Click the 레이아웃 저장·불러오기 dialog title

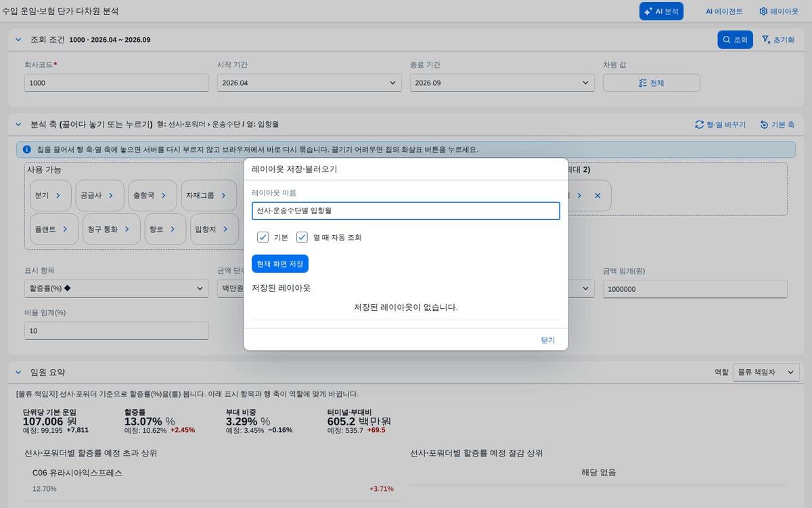coord(294,169)
